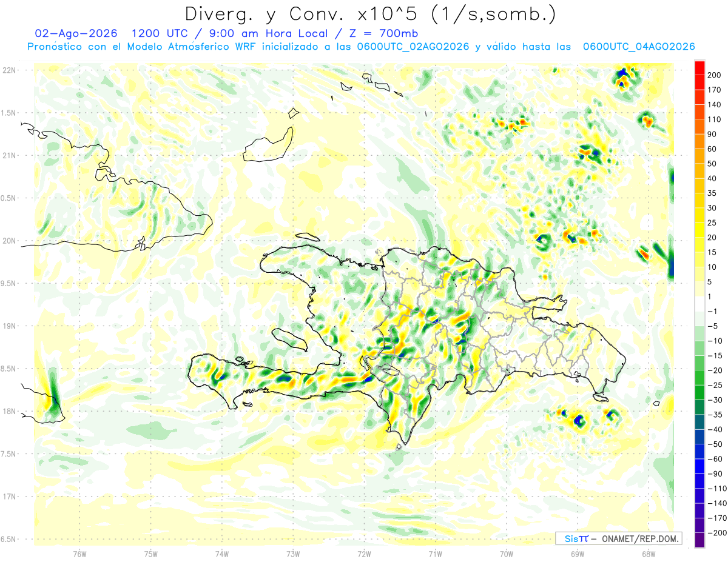Screen dimensions: 728x562
Task: Click the '-200' color scale value
Action: click(x=716, y=534)
